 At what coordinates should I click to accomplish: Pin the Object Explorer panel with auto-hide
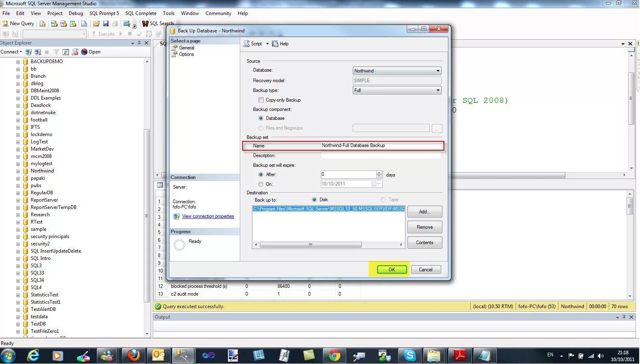[x=139, y=43]
